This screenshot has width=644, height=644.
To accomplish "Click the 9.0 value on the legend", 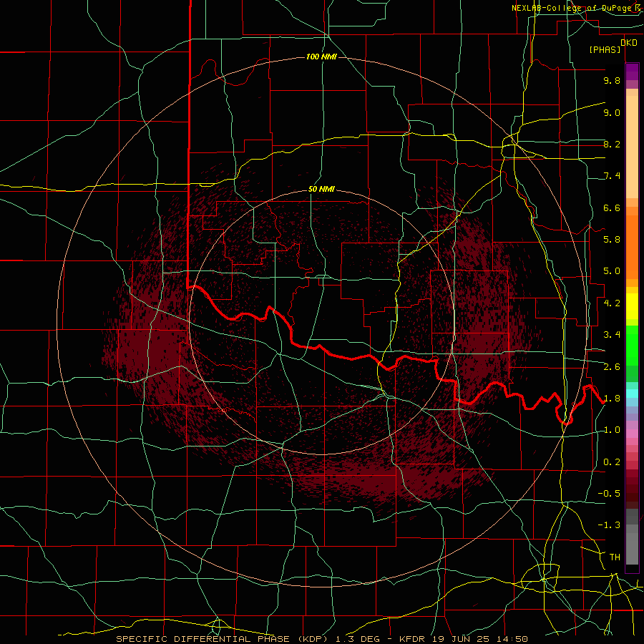I will click(x=612, y=112).
